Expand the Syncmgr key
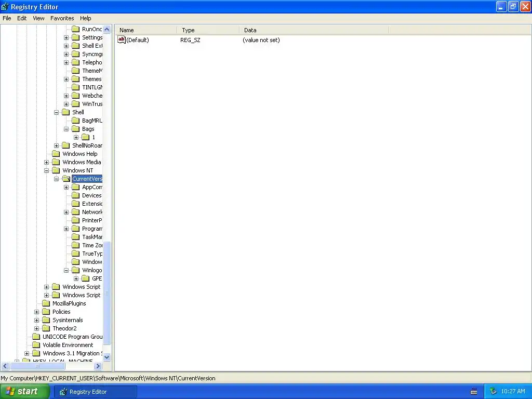This screenshot has width=532, height=399. 66,54
